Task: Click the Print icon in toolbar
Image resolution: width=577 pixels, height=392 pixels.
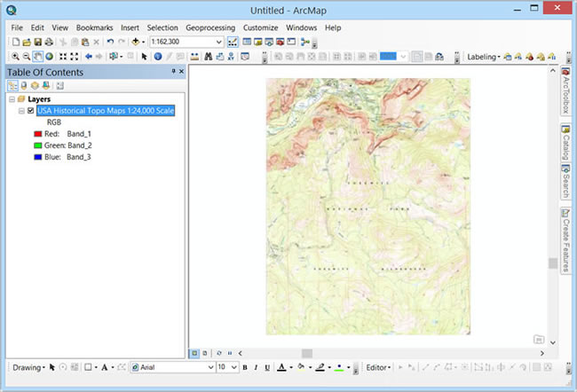Action: (x=50, y=42)
